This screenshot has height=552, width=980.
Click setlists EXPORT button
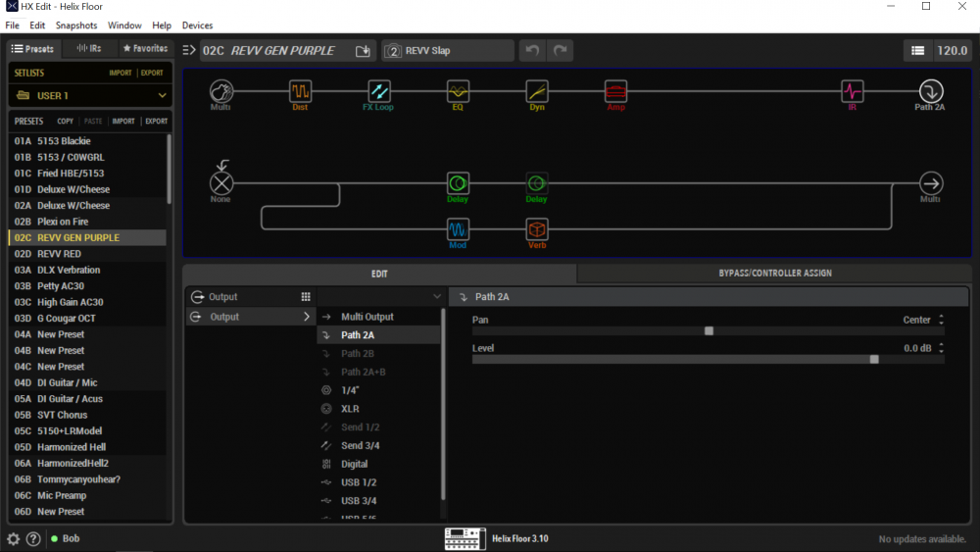(152, 73)
